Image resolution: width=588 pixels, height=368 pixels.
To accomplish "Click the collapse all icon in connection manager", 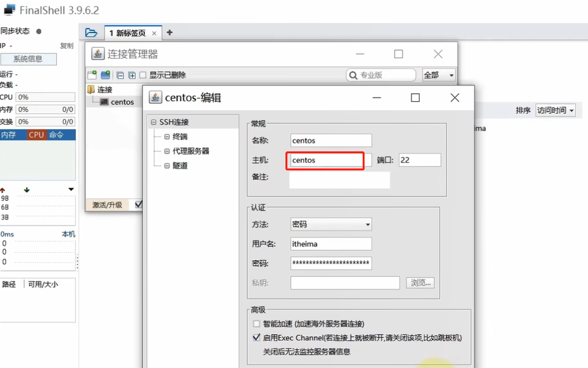I will point(120,75).
